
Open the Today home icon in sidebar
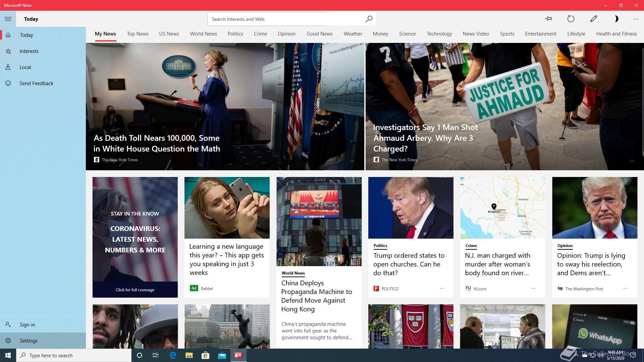pyautogui.click(x=8, y=35)
